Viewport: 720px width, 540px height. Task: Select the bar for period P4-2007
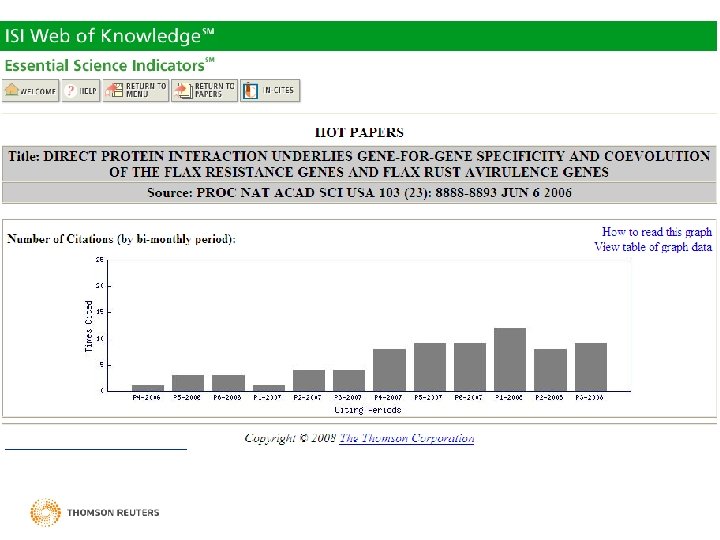389,370
